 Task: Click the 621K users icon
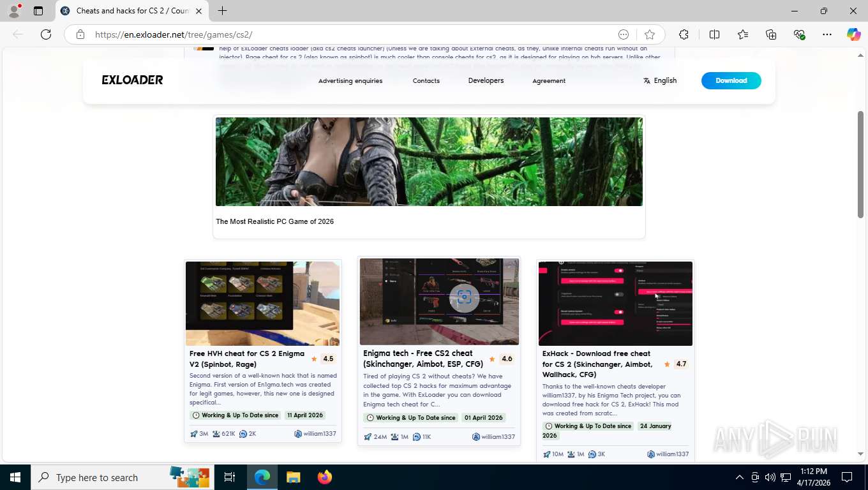pyautogui.click(x=216, y=434)
